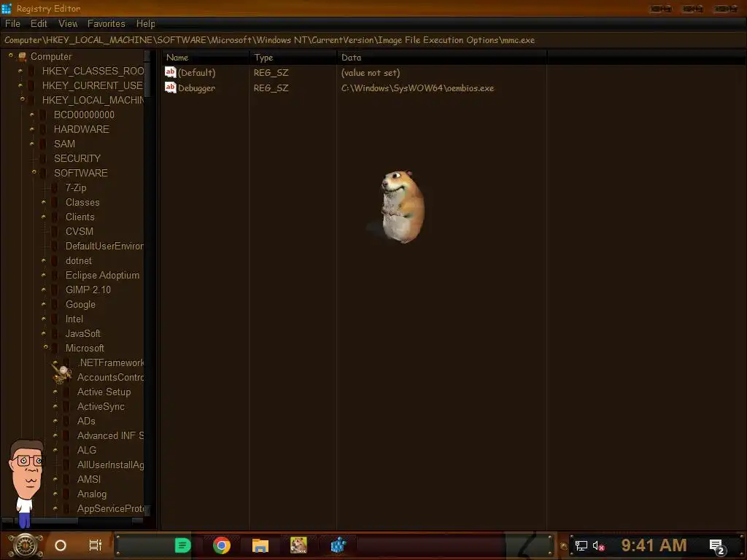
Task: Click the (Default) string value icon
Action: click(170, 72)
